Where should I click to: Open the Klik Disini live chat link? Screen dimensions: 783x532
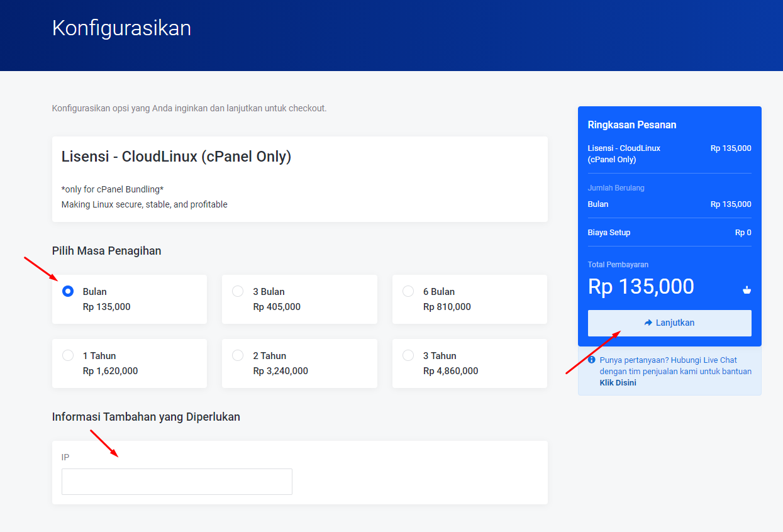tap(618, 382)
